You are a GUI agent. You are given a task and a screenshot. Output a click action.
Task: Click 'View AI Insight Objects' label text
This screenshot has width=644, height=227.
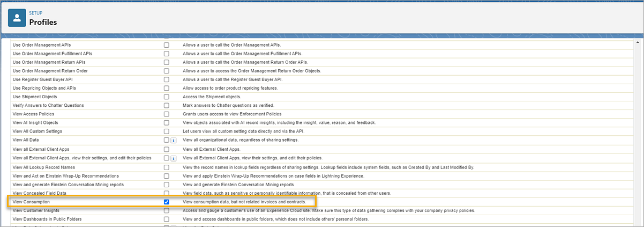coord(35,123)
